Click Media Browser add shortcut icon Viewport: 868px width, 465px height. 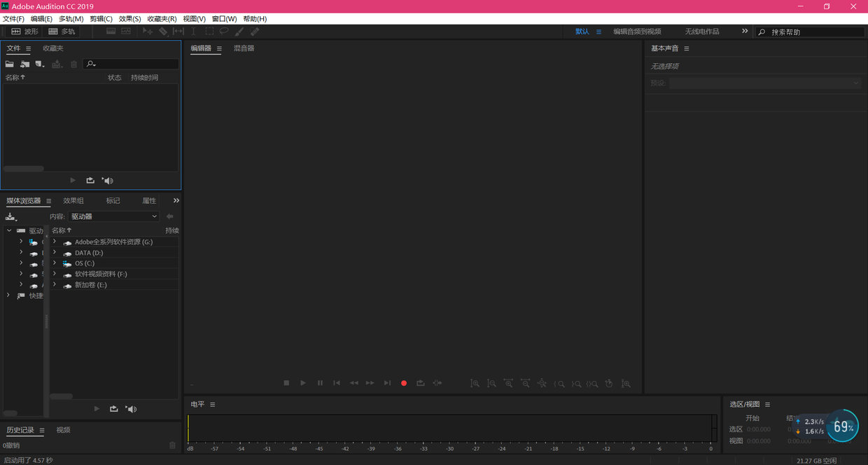coord(10,216)
